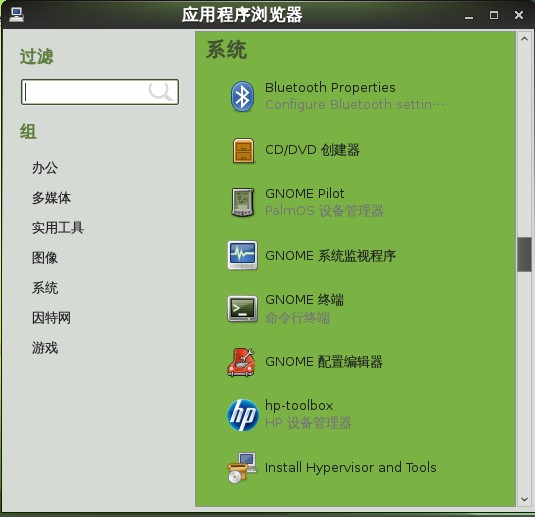Screen dimensions: 535x517
Task: Open the Install Hypervisor and Tools icon
Action: pyautogui.click(x=242, y=468)
